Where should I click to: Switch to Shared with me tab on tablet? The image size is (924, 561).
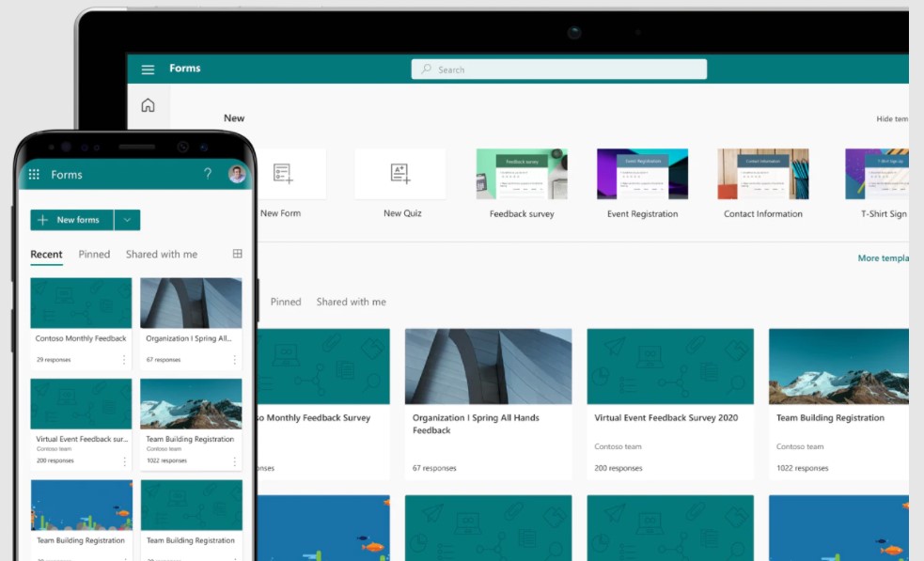(x=352, y=302)
